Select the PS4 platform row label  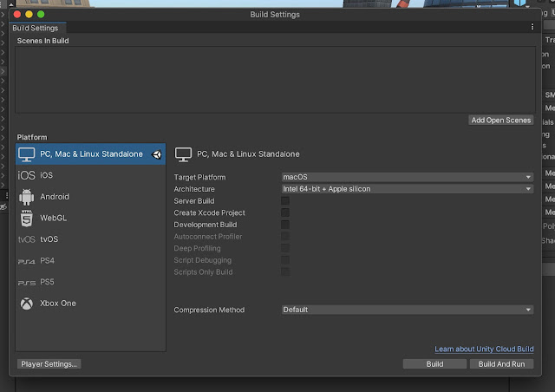47,261
